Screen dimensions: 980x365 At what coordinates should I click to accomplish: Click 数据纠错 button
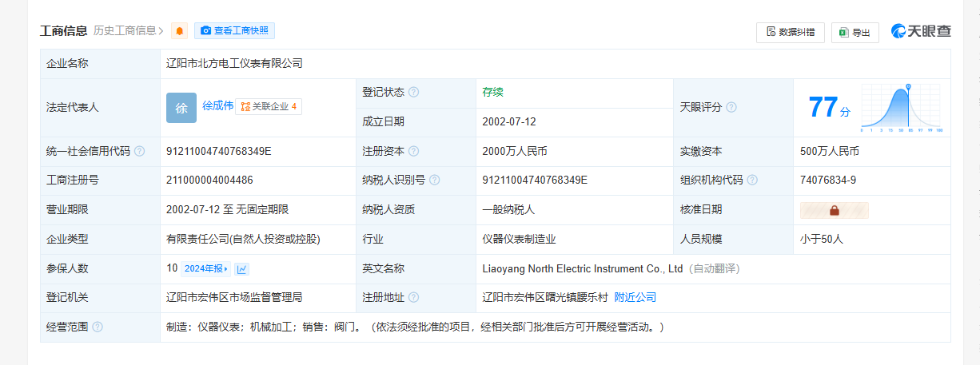click(x=791, y=32)
